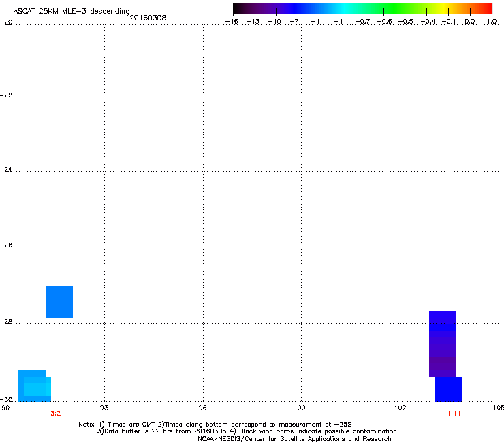Click the 'Times are GMT' note line
This screenshot has width=504, height=443.
(x=215, y=425)
